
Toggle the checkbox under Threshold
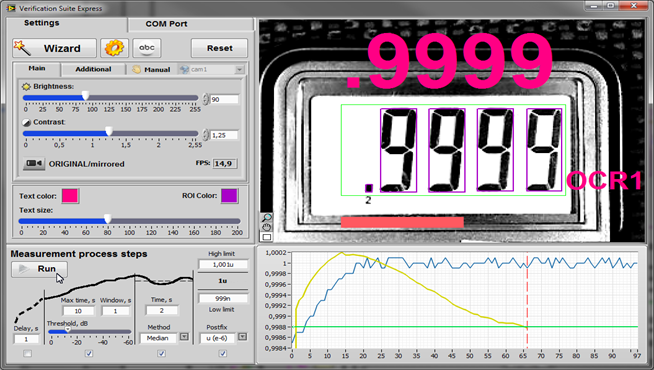[x=89, y=354]
